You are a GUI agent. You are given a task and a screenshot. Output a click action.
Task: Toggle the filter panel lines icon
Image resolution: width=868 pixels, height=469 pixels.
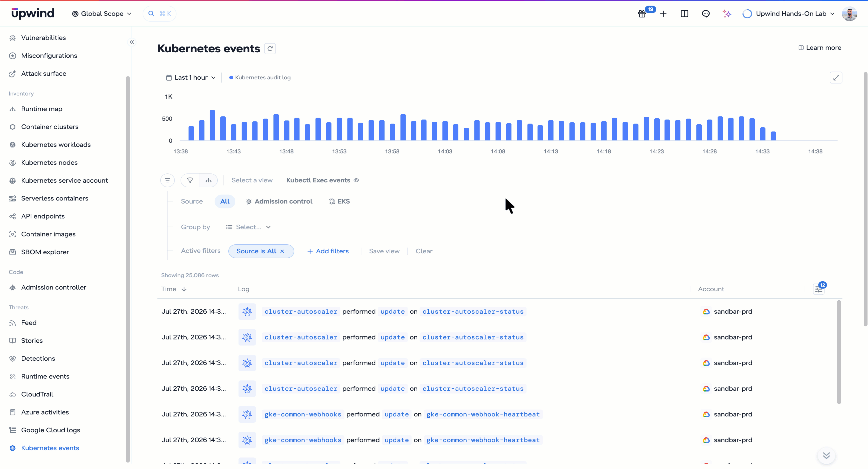point(168,180)
